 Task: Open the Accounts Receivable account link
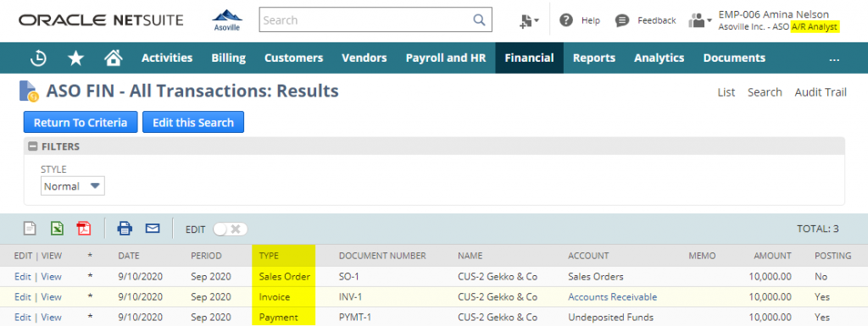(612, 296)
